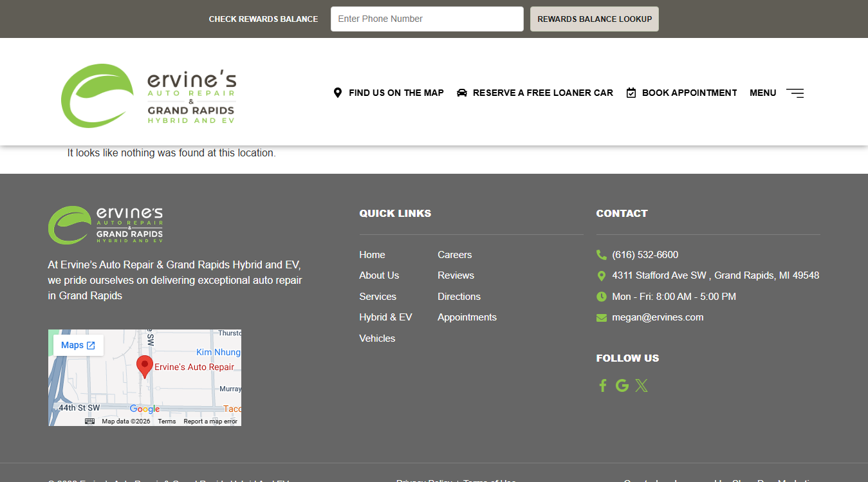The image size is (868, 482).
Task: Click the car icon for loaner reservation
Action: [462, 93]
